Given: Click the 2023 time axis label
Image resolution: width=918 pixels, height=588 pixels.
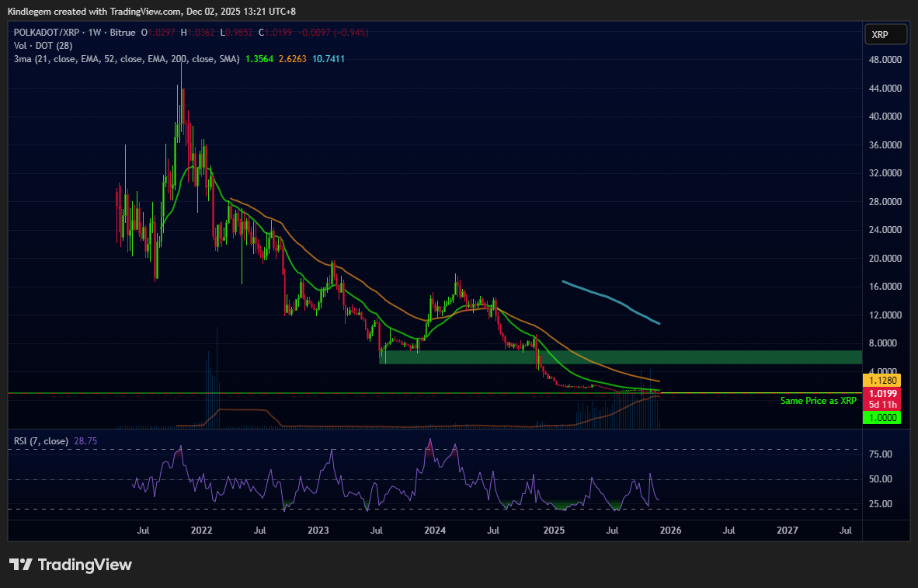Looking at the screenshot, I should pos(318,531).
